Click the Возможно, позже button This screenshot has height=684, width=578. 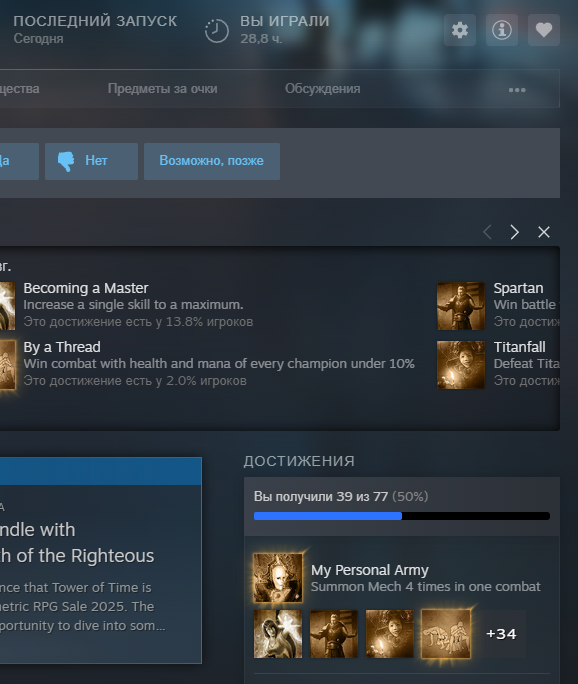(x=212, y=161)
